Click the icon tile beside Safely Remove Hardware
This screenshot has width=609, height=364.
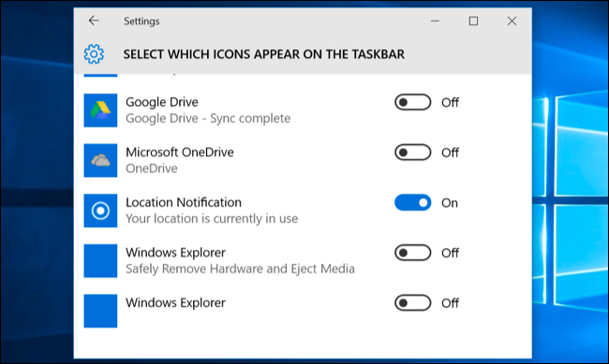(100, 260)
